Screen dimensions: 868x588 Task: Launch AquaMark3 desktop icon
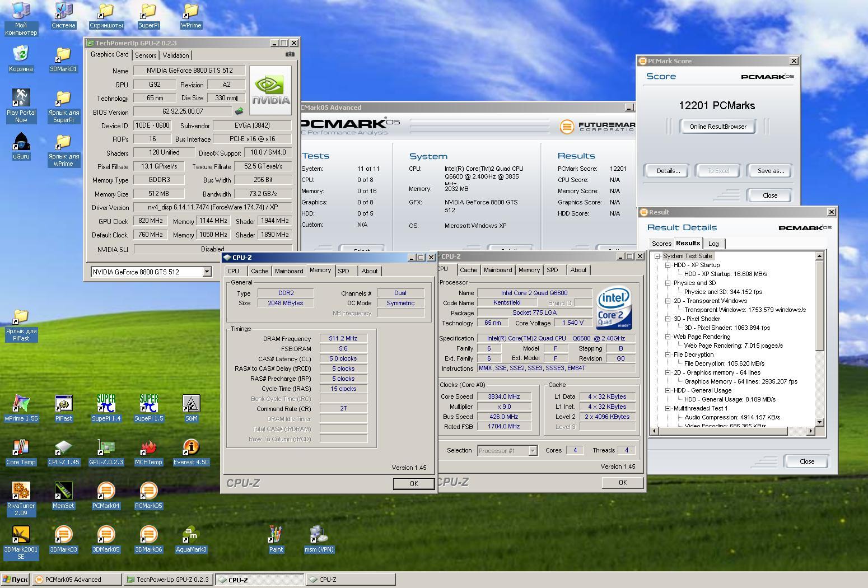coord(191,539)
